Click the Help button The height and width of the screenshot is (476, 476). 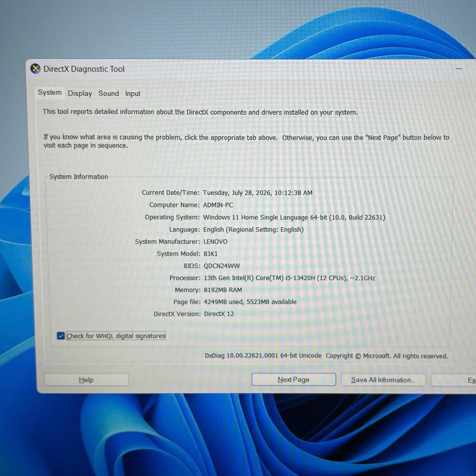pos(86,380)
